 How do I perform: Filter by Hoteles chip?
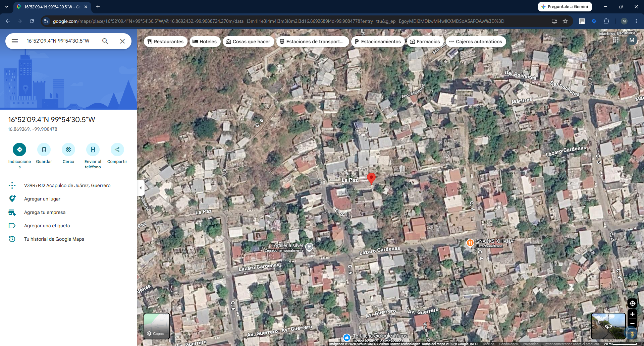(x=205, y=42)
